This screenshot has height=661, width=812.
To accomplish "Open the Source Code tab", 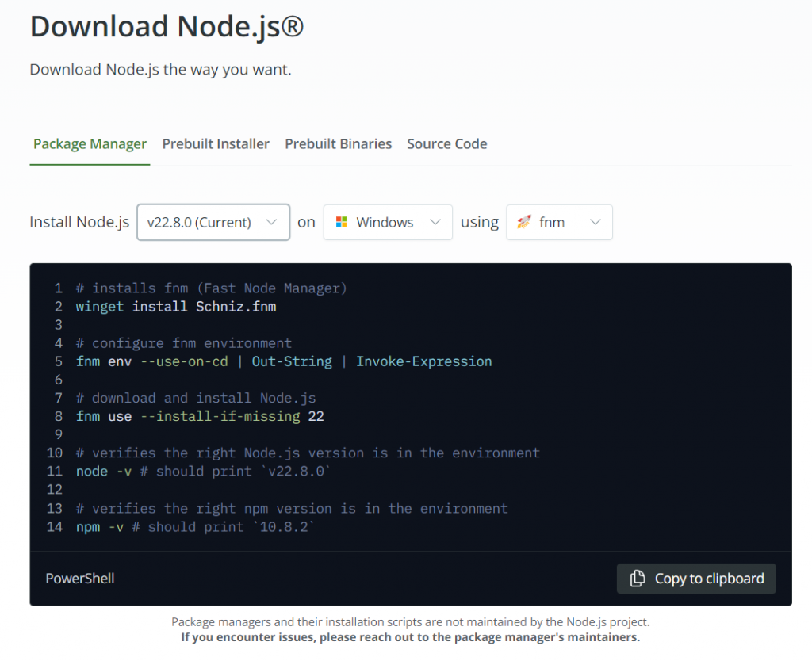I will (x=447, y=144).
